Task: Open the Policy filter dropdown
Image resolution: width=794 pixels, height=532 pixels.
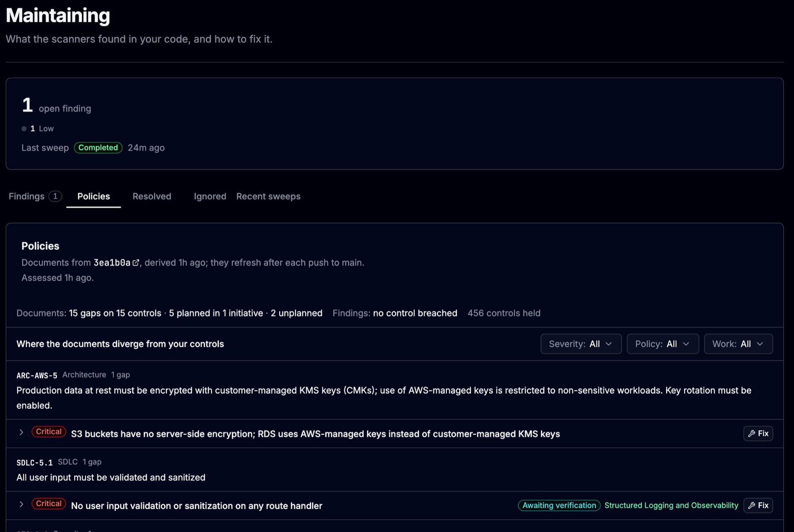Action: [663, 344]
